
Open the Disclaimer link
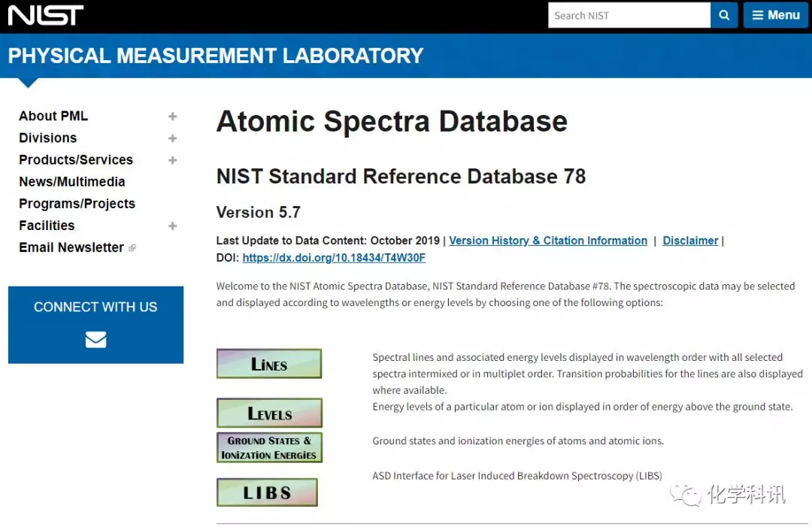pyautogui.click(x=690, y=241)
